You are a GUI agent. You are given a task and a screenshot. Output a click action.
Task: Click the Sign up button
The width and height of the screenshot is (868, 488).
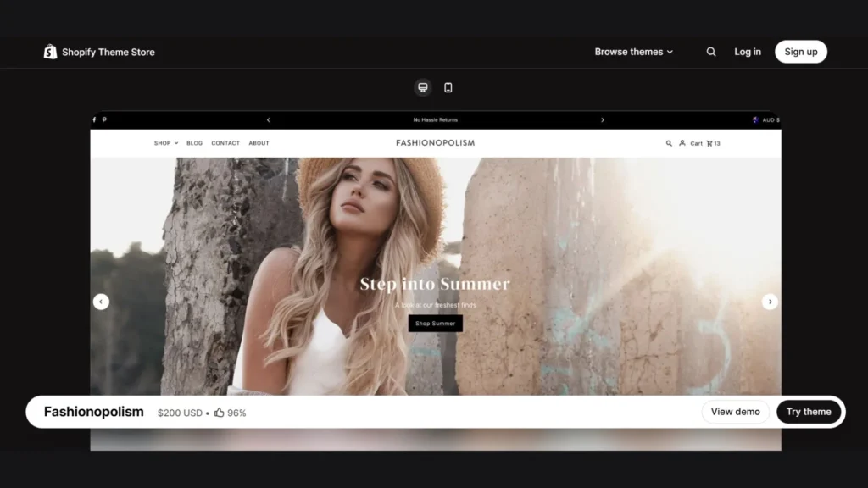[x=800, y=52]
